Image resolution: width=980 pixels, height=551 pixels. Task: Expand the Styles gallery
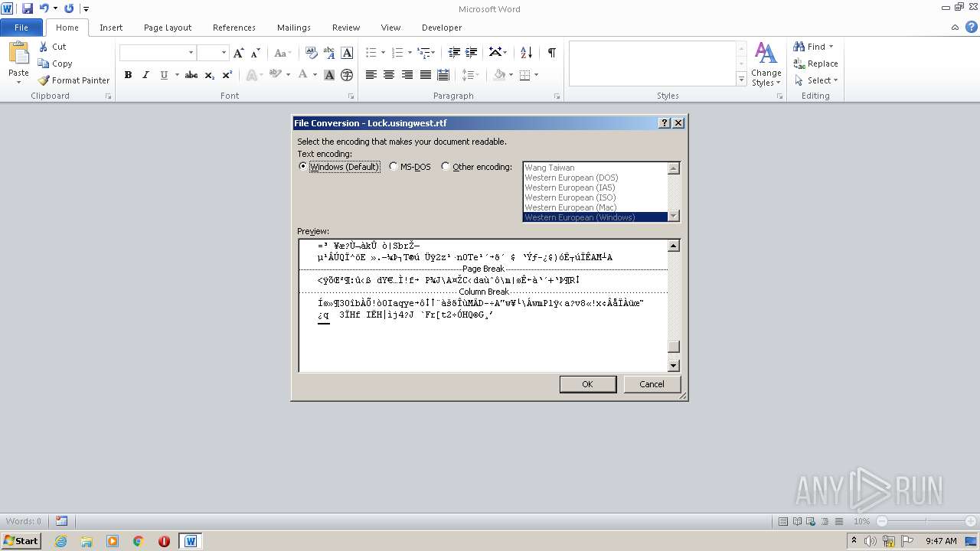pos(741,80)
